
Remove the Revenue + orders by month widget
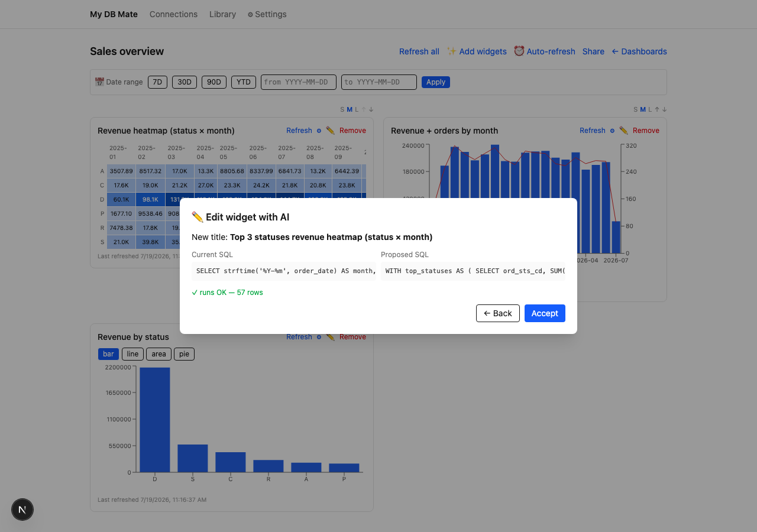(646, 131)
